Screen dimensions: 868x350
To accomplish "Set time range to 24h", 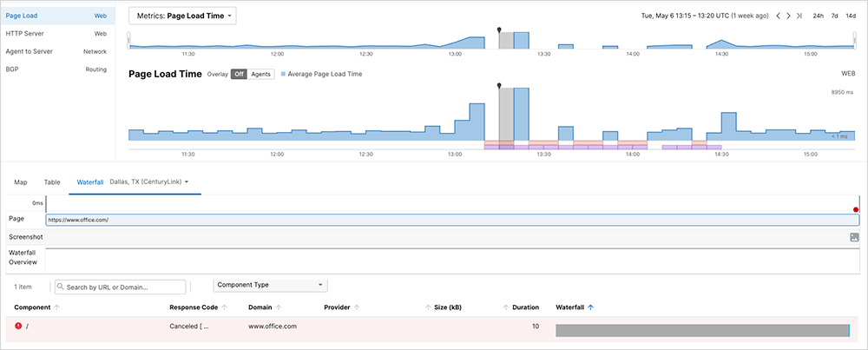I will [x=818, y=16].
